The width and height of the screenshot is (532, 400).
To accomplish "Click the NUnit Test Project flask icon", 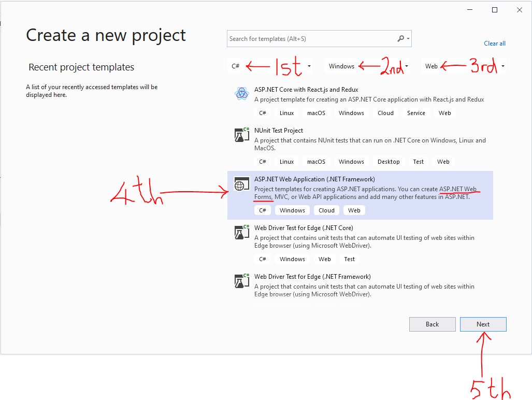I will point(241,135).
